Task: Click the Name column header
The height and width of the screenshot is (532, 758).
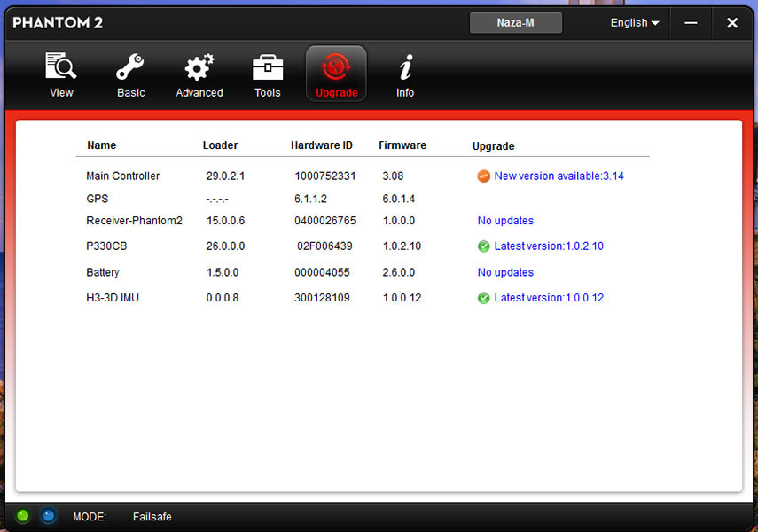Action: click(x=102, y=145)
